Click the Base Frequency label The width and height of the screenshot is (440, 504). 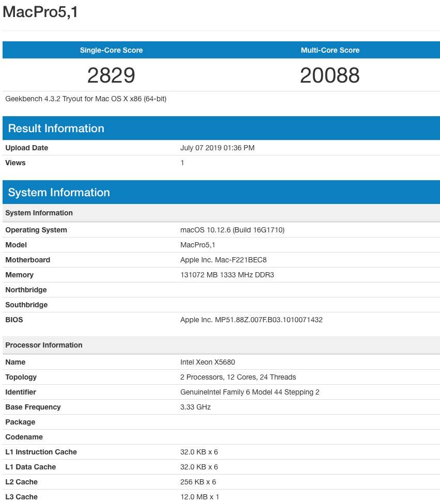(33, 407)
